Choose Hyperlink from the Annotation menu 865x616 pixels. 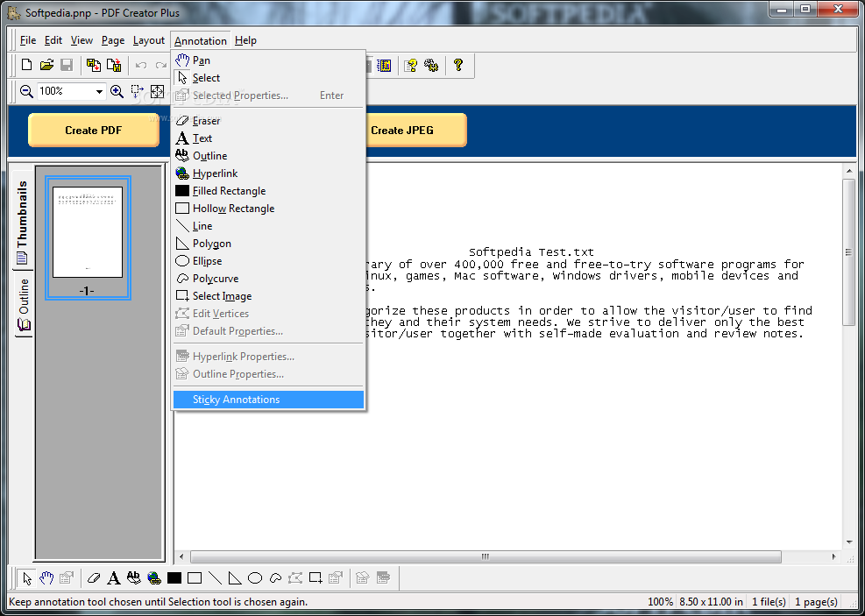click(x=269, y=173)
